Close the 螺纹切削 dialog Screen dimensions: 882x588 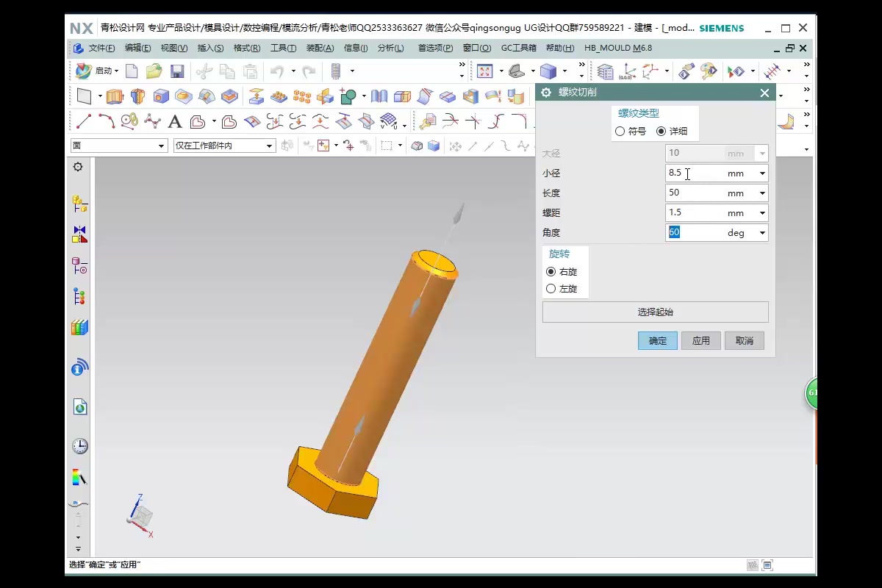click(x=764, y=93)
